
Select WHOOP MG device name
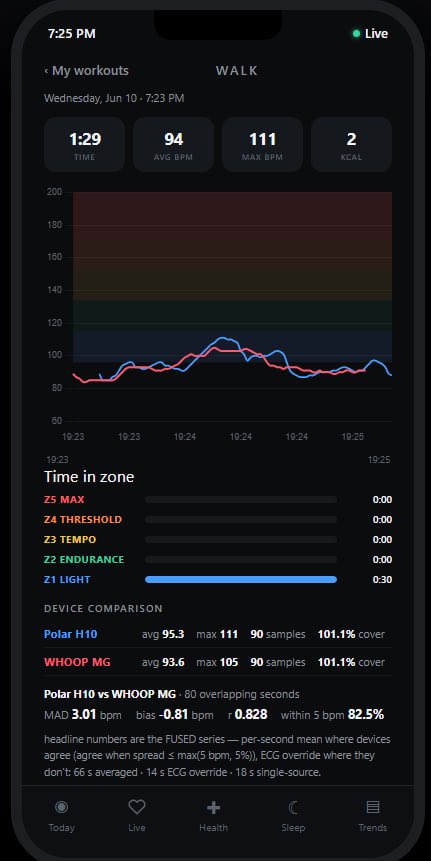coord(77,662)
